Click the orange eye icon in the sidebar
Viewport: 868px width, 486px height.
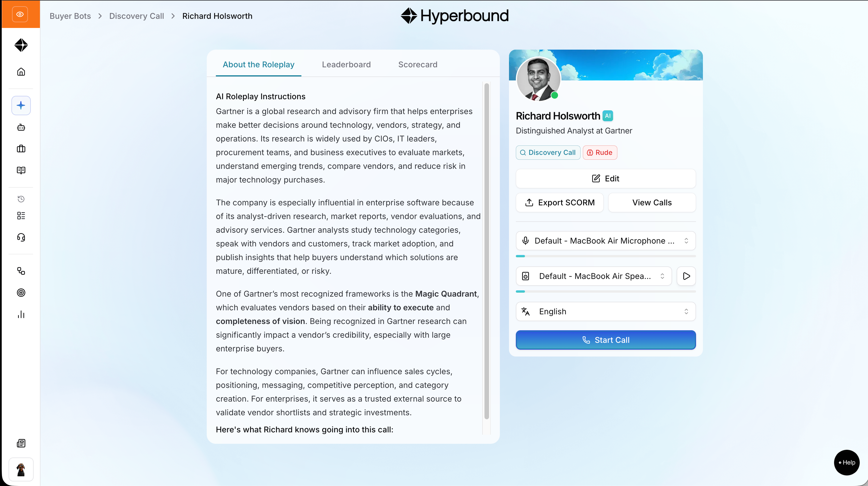[20, 14]
